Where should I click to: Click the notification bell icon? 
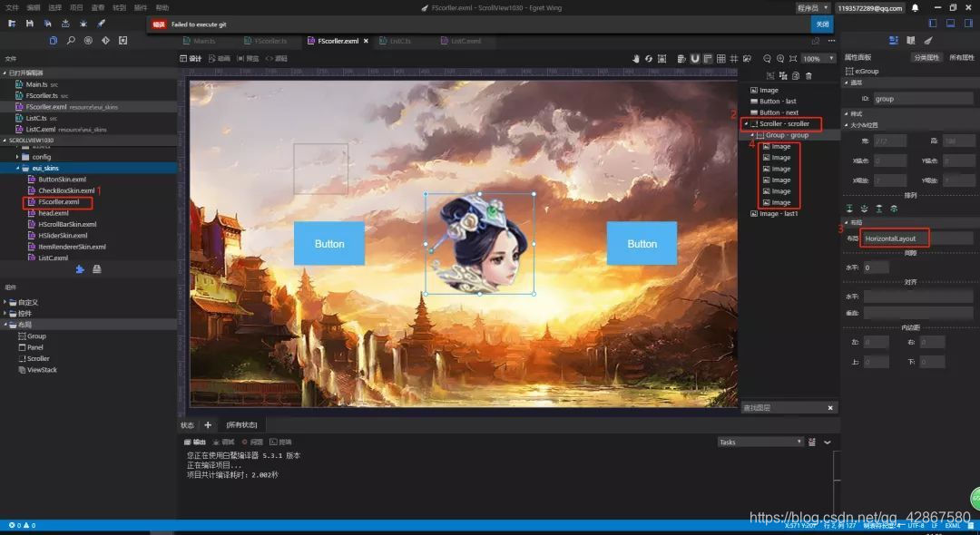[915, 8]
